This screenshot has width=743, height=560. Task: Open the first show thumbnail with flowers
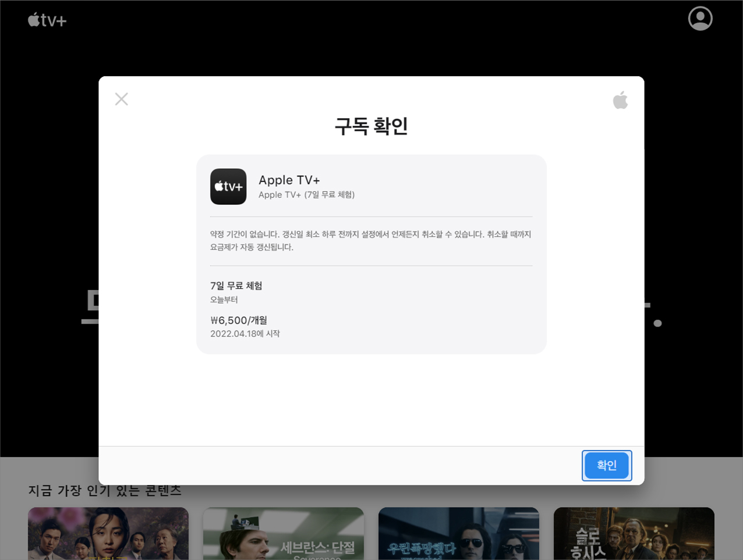point(108,533)
